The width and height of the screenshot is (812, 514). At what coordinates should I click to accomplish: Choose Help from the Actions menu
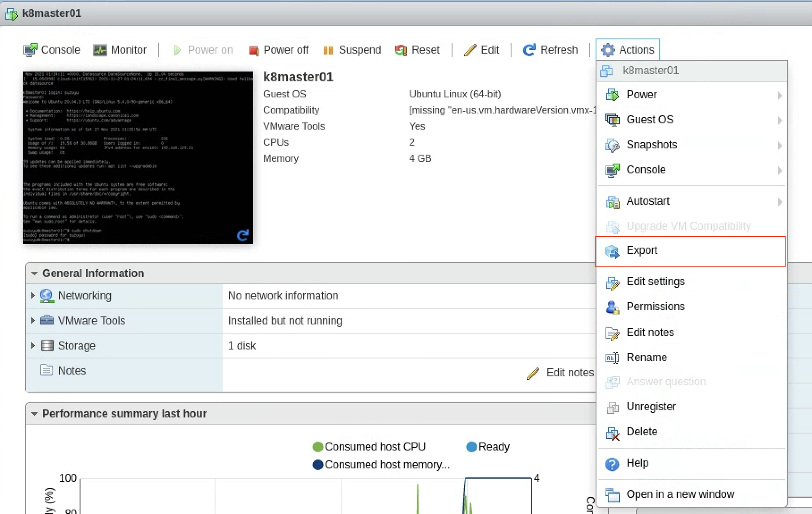[692, 463]
